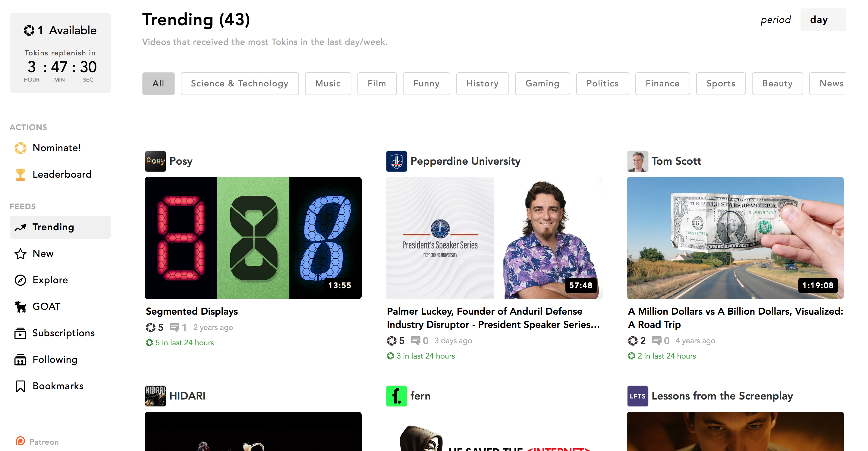868x451 pixels.
Task: Open Pepperdine University channel name
Action: [x=465, y=161]
